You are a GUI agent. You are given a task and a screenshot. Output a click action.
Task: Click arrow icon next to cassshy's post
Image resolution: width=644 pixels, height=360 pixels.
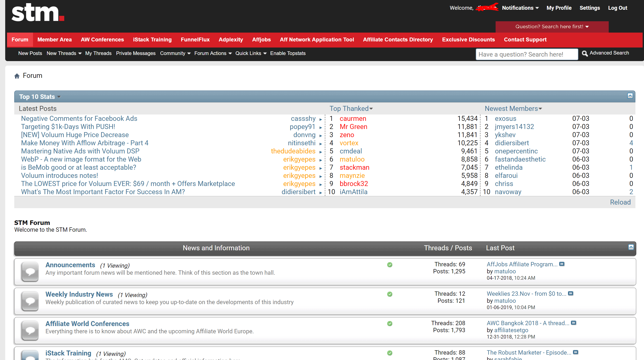pyautogui.click(x=321, y=119)
